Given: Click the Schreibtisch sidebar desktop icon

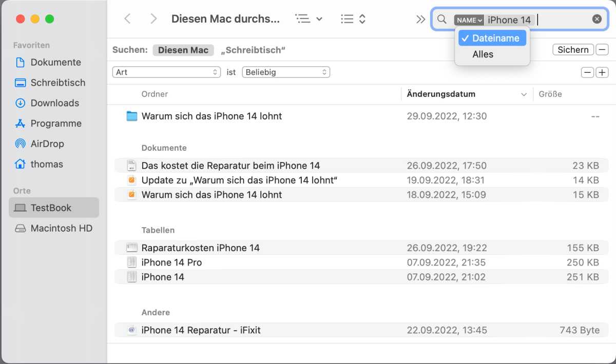Looking at the screenshot, I should (x=20, y=83).
